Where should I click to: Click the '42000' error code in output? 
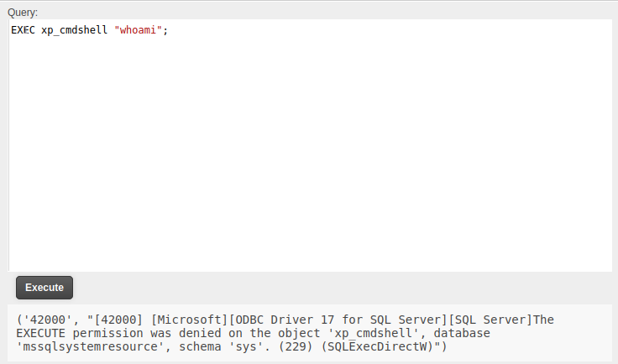click(47, 320)
